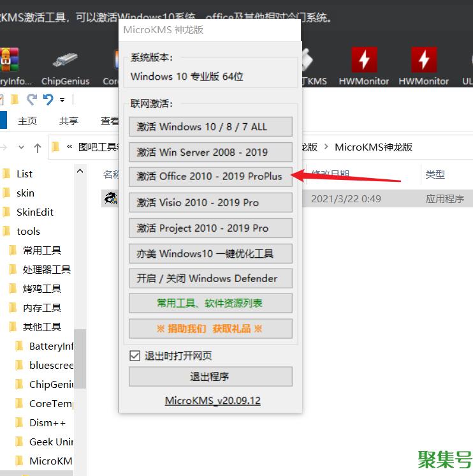
Task: Select the BatteryInf folder in tree
Action: click(51, 346)
